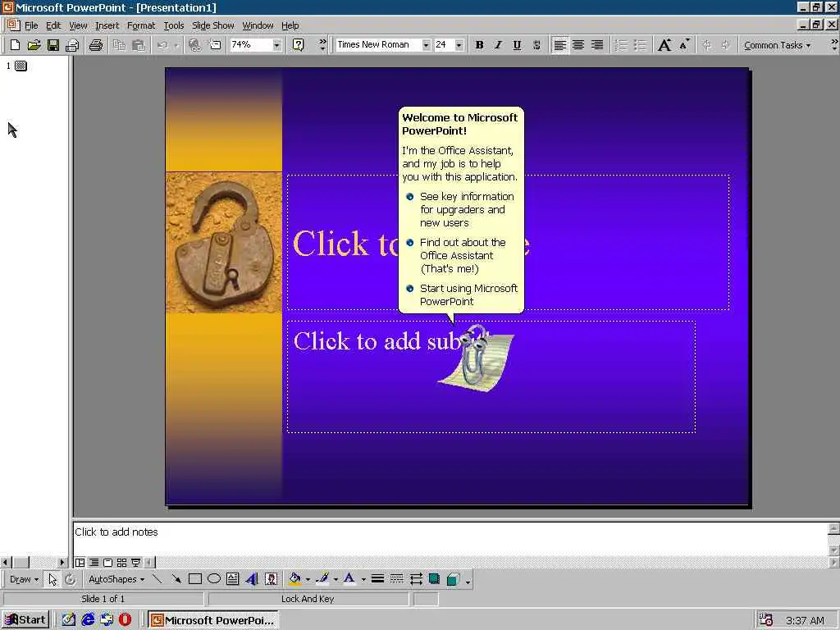The width and height of the screenshot is (840, 630).
Task: Open Line Style options
Action: click(377, 579)
